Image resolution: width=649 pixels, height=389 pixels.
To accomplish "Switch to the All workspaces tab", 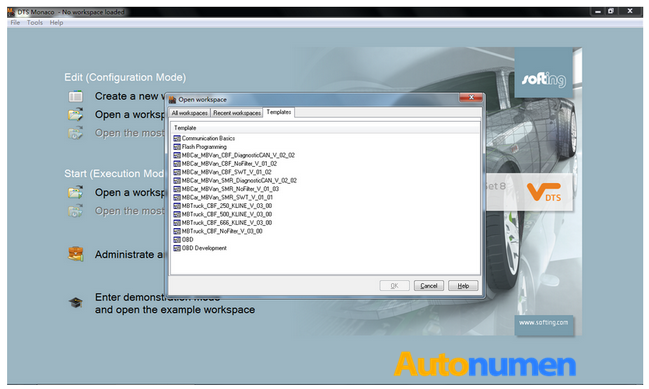I will coord(190,113).
